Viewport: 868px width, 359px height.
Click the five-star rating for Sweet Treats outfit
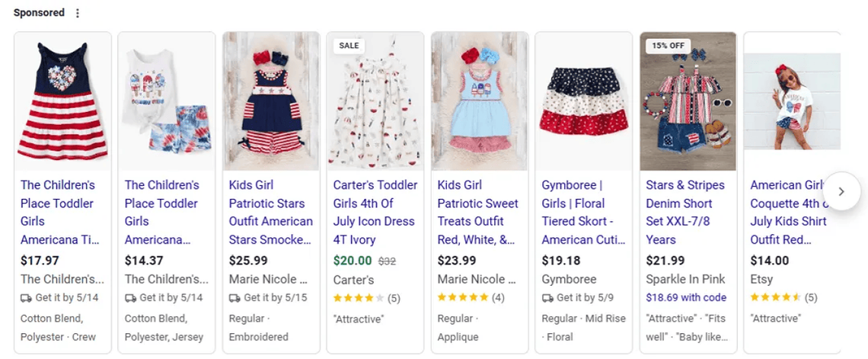[463, 298]
